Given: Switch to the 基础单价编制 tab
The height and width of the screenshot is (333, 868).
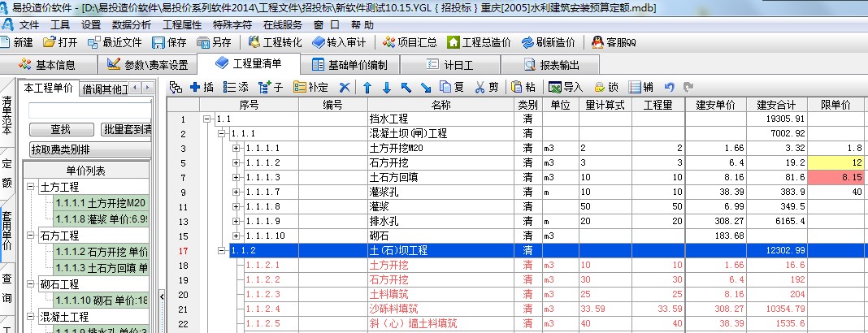Looking at the screenshot, I should click(356, 65).
